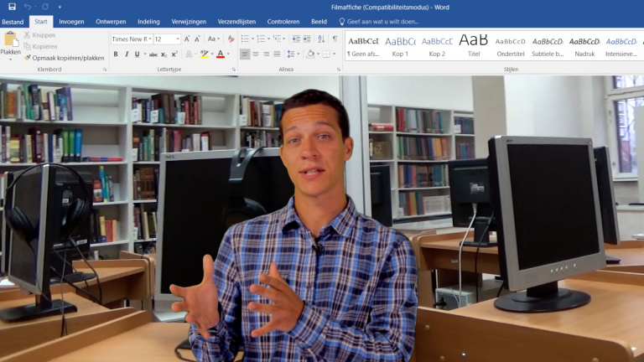Apply the Titel style
The image size is (644, 362).
(474, 45)
